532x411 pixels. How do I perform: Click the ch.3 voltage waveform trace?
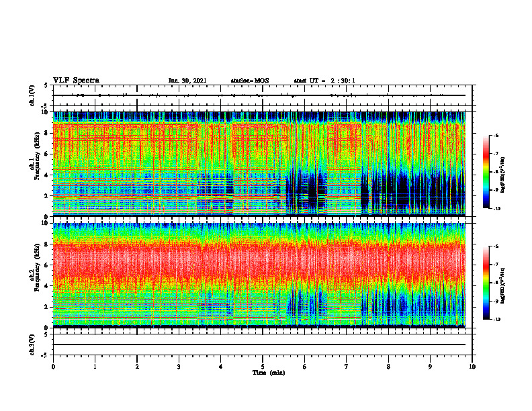tap(259, 345)
